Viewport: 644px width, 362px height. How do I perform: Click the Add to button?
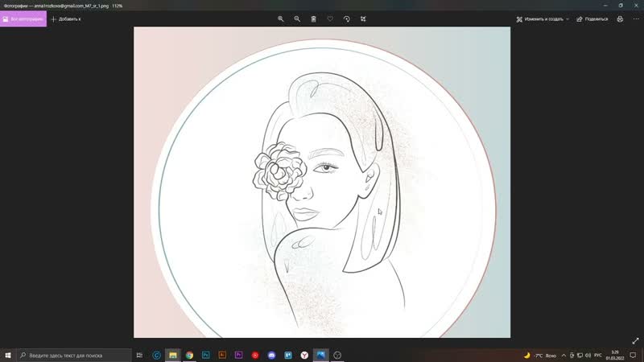66,19
